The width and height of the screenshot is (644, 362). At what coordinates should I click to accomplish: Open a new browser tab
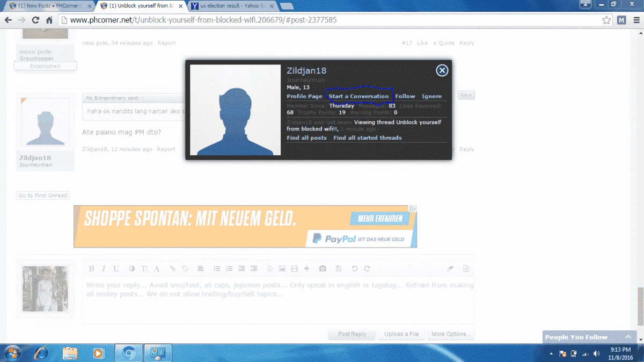(286, 6)
